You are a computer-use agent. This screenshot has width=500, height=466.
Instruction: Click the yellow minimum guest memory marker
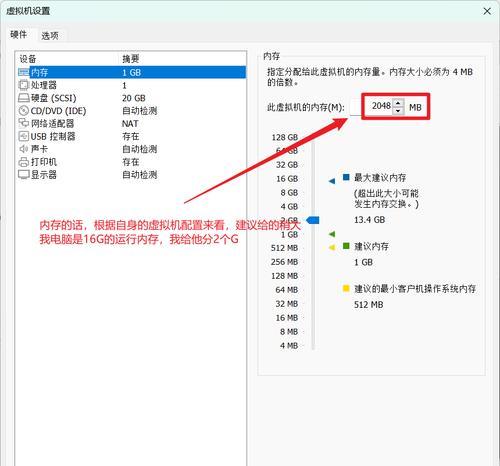[x=332, y=247]
